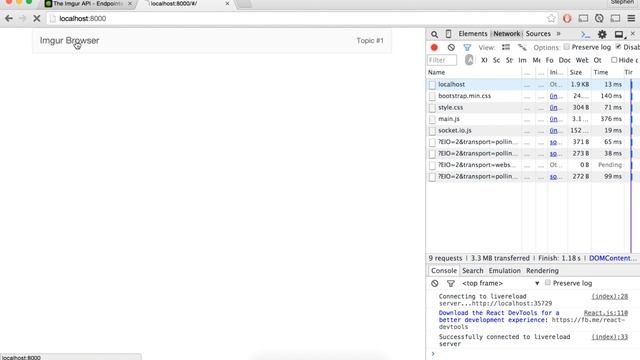
Task: Change the DevTools dock side icon
Action: click(620, 34)
